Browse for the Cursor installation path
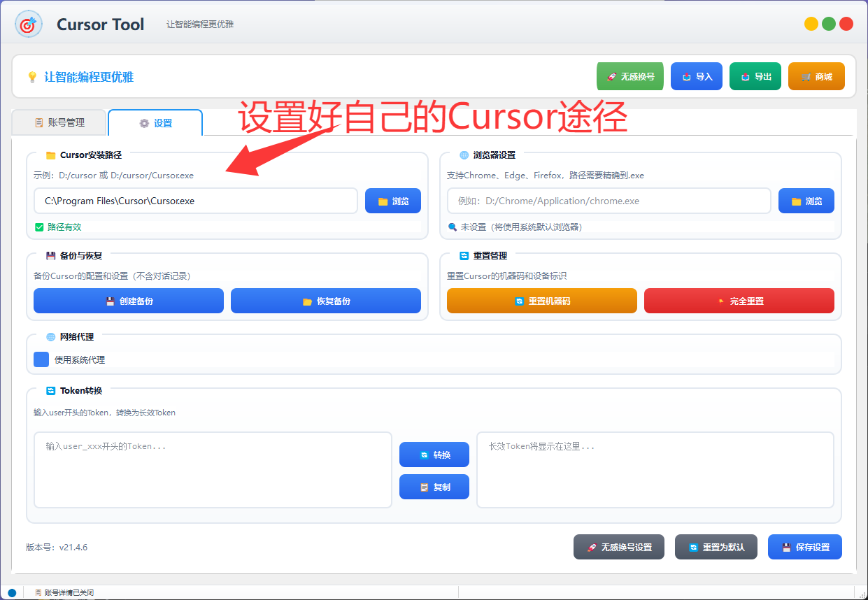 [392, 201]
